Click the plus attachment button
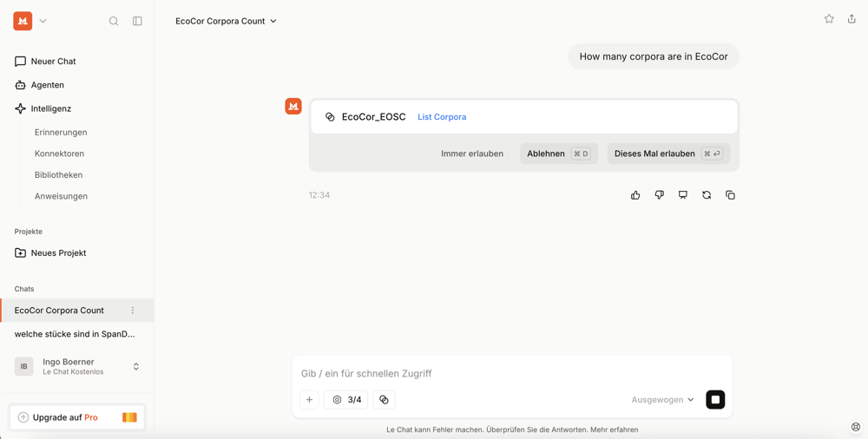Screen dimensions: 868x439 coord(310,400)
